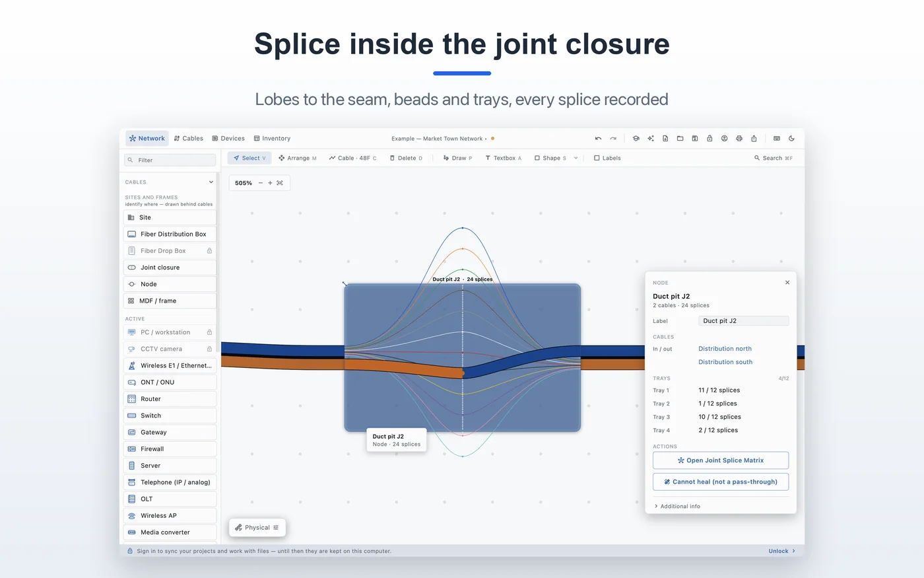This screenshot has width=924, height=578.
Task: Save project using the save icon
Action: 695,139
